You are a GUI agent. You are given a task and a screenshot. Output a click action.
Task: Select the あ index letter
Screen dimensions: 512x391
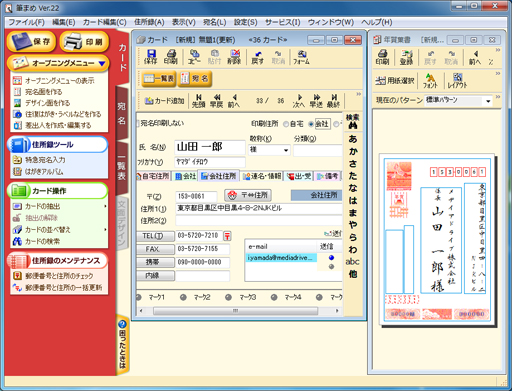point(353,139)
